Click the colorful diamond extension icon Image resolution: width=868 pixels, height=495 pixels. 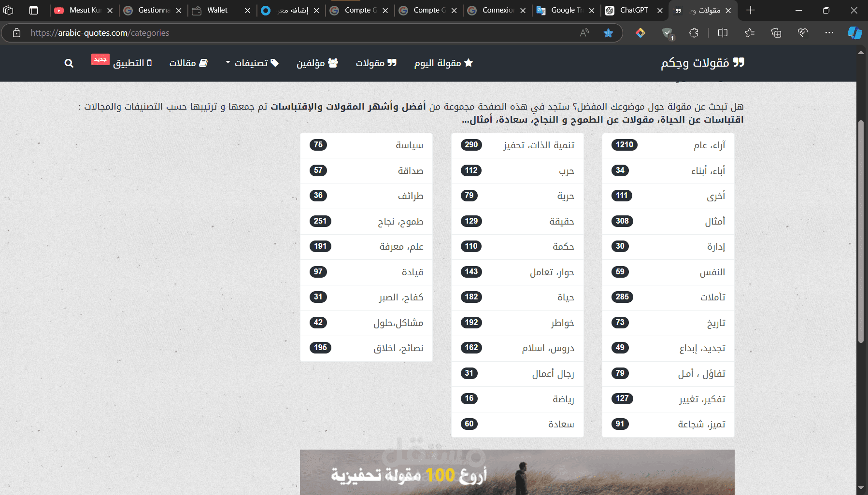(x=640, y=33)
